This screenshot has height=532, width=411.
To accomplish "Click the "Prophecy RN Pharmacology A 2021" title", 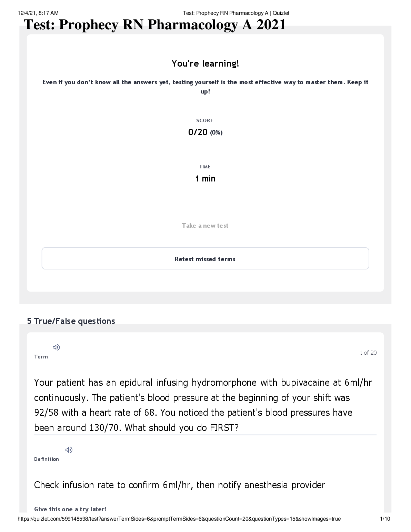I will [x=154, y=25].
